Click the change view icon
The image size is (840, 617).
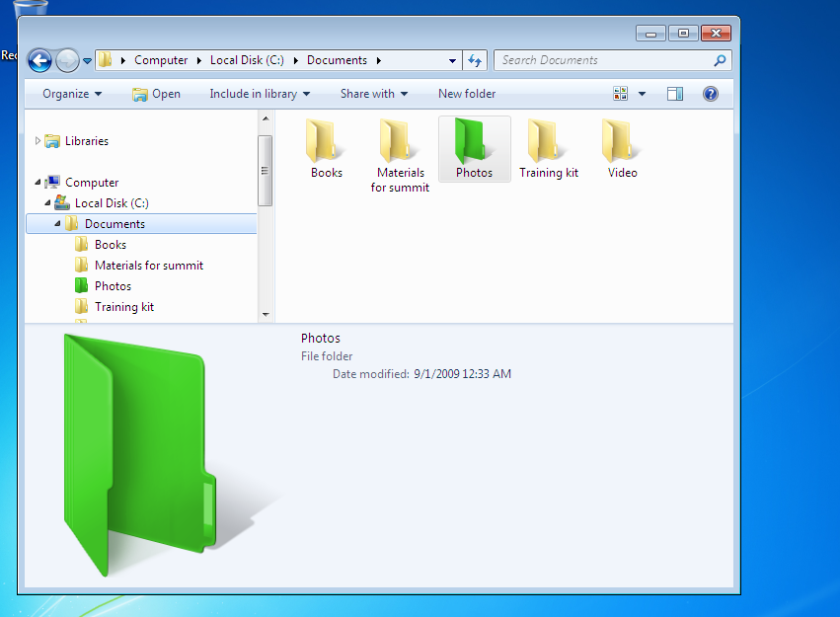click(621, 94)
